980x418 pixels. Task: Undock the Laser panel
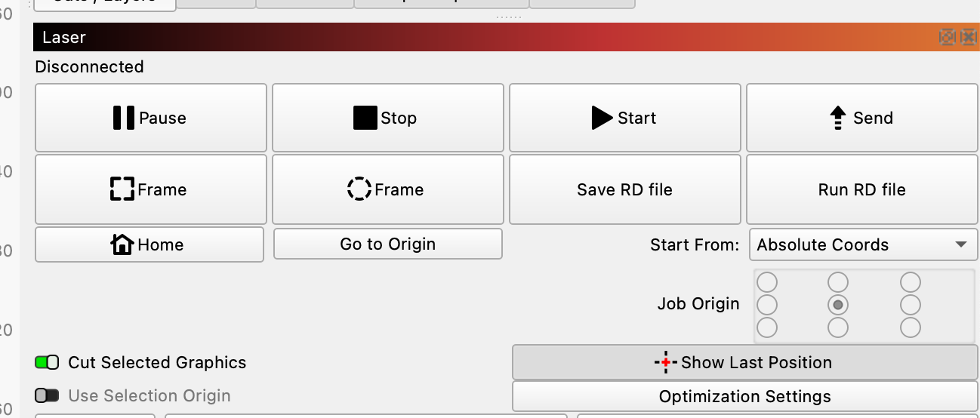click(x=946, y=37)
